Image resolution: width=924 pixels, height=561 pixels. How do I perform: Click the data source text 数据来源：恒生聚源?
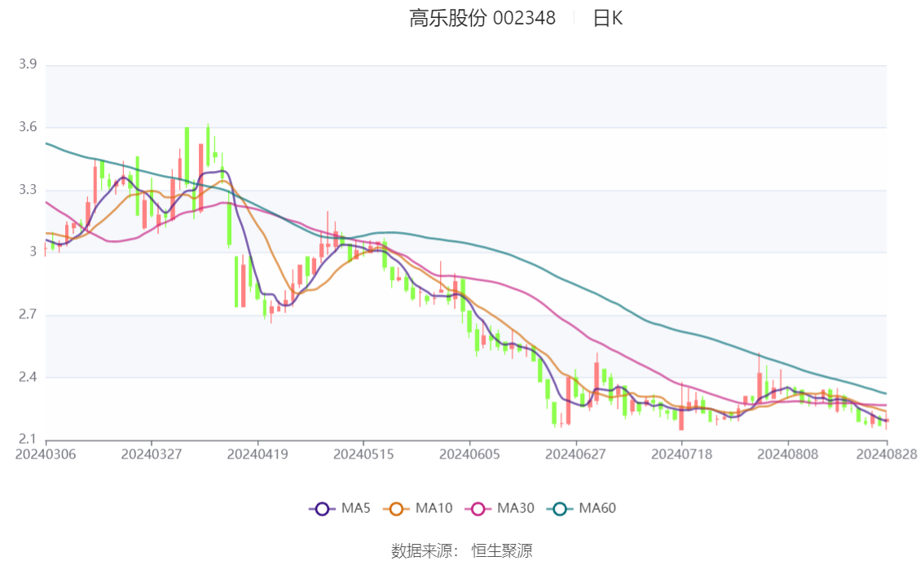pyautogui.click(x=461, y=551)
